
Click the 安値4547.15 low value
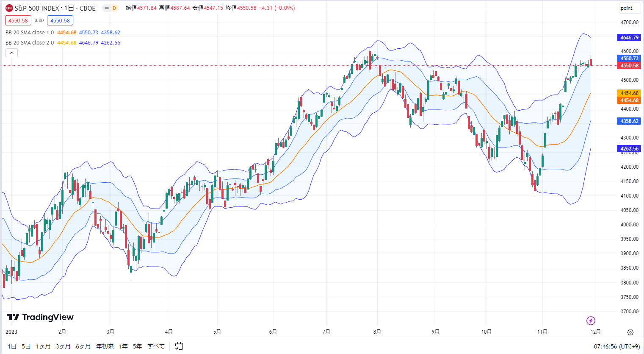208,8
